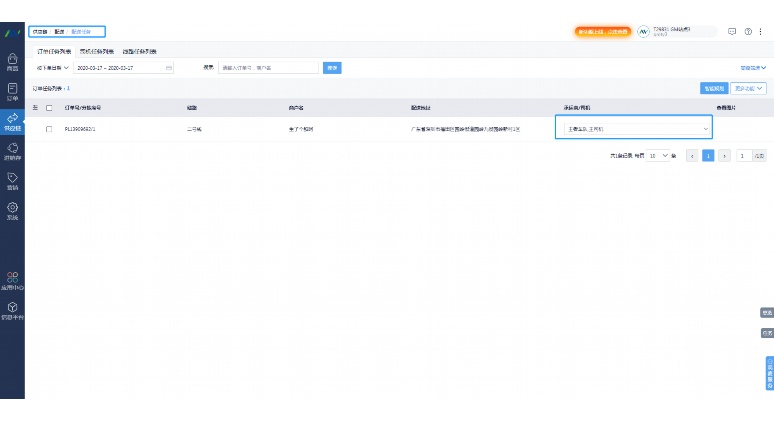Click the blue search button
The image size is (774, 421).
tap(332, 68)
